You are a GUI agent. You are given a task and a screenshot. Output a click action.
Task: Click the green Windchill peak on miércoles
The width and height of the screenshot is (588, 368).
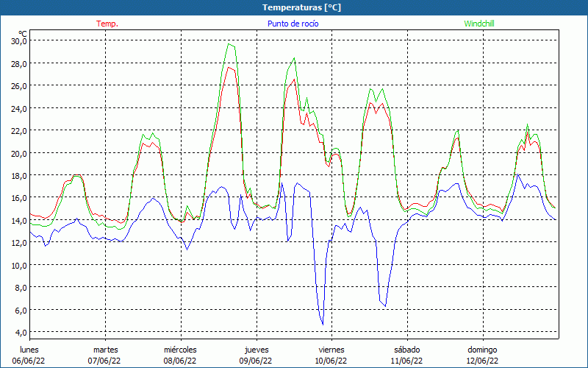coord(229,44)
